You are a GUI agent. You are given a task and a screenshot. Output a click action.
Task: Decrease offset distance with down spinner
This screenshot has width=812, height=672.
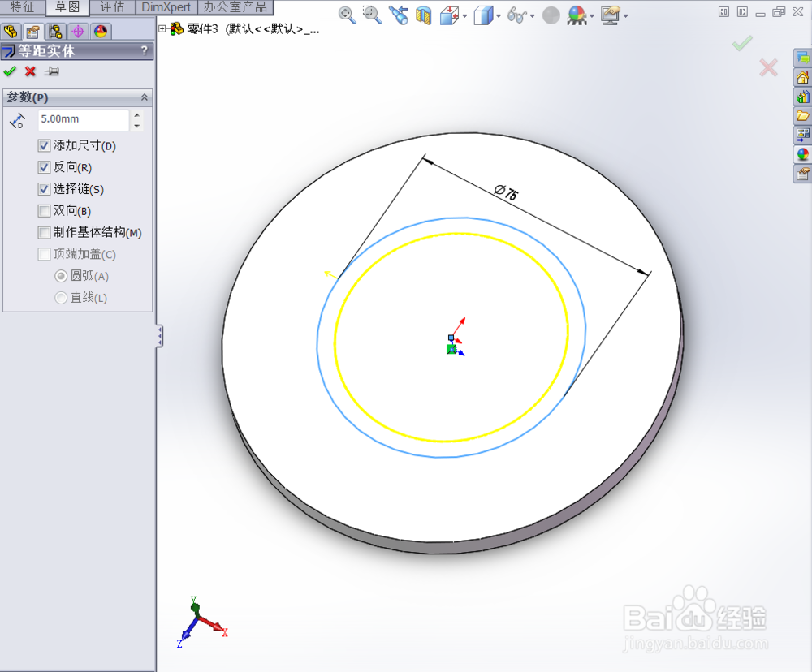(x=136, y=125)
